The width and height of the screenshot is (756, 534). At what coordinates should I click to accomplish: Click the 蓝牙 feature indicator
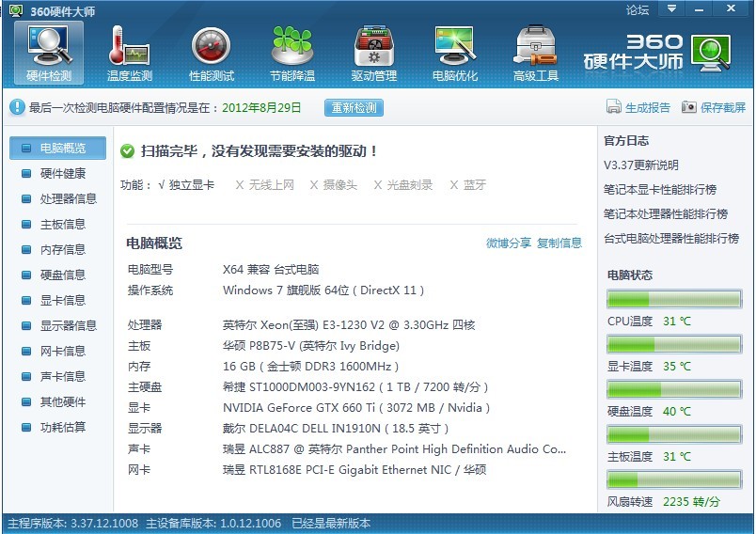(x=467, y=185)
